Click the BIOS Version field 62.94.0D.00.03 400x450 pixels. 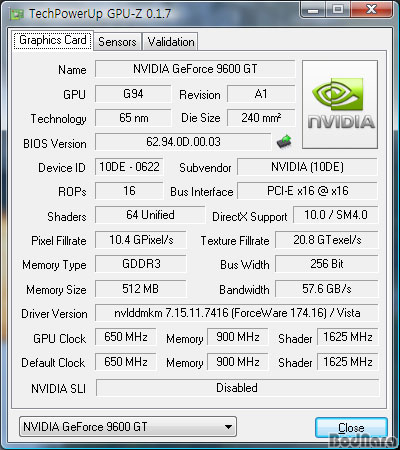tap(183, 142)
